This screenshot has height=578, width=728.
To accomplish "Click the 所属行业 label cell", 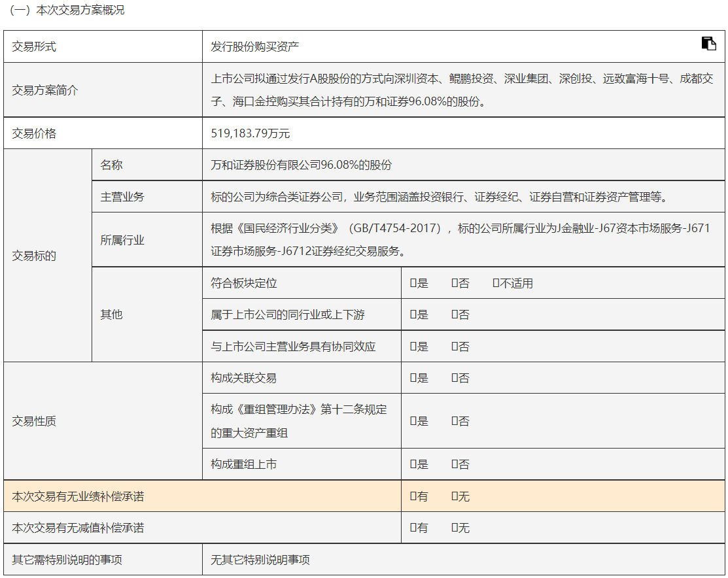I will (x=147, y=239).
